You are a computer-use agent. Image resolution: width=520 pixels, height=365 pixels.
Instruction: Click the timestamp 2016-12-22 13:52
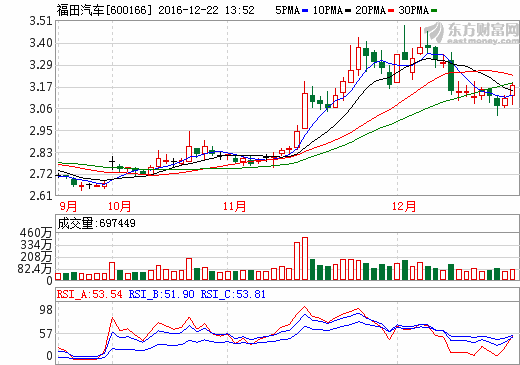(x=206, y=10)
